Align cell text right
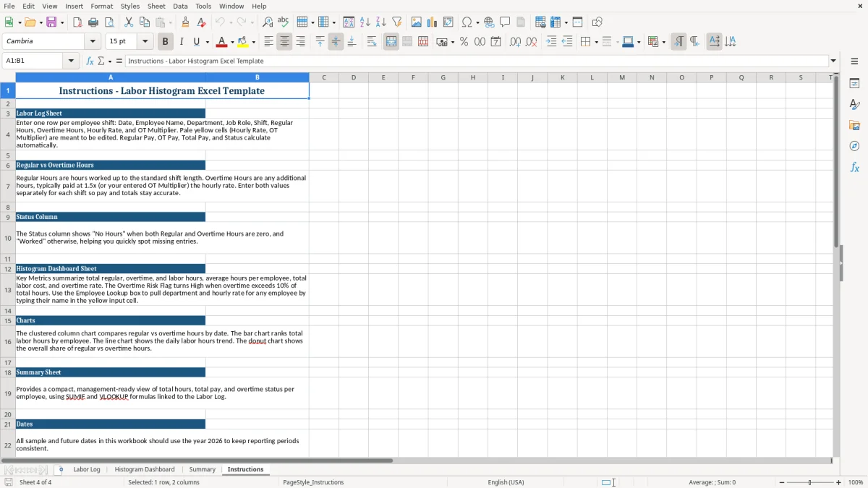 point(300,42)
